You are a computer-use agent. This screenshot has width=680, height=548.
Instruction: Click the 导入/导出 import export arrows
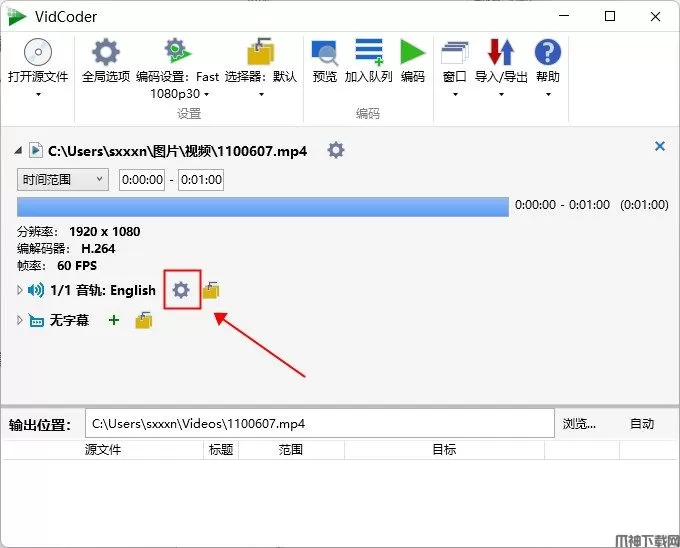coord(501,52)
